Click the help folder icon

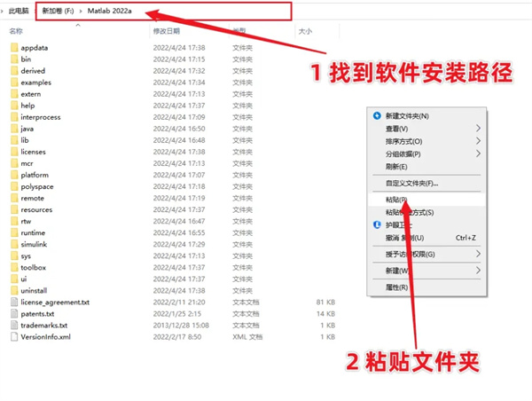(14, 106)
